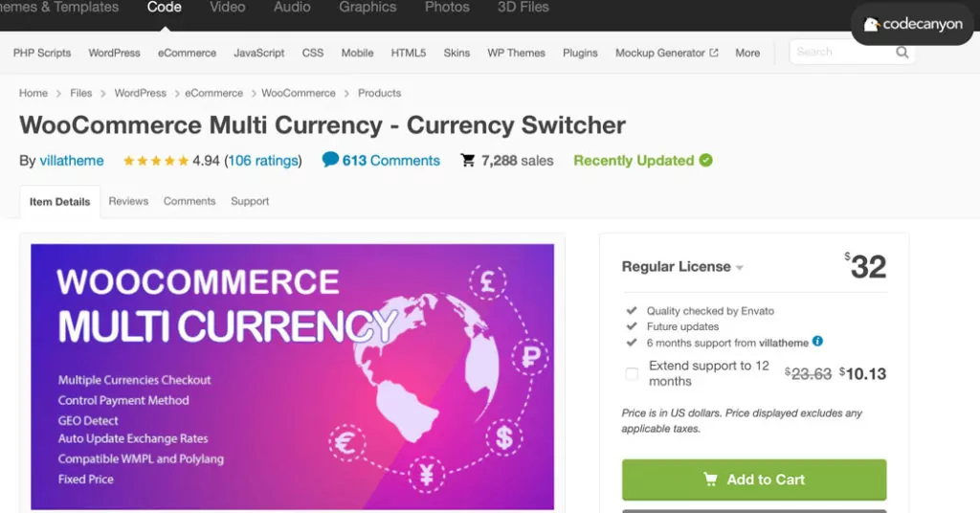Open WP Themes category
980x513 pixels.
[516, 53]
